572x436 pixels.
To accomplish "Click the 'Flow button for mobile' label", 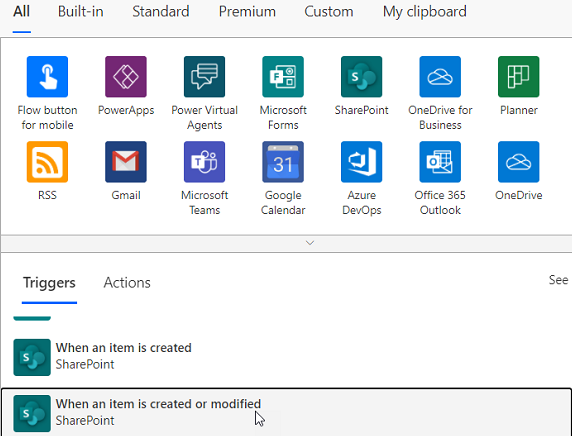I will click(x=47, y=117).
